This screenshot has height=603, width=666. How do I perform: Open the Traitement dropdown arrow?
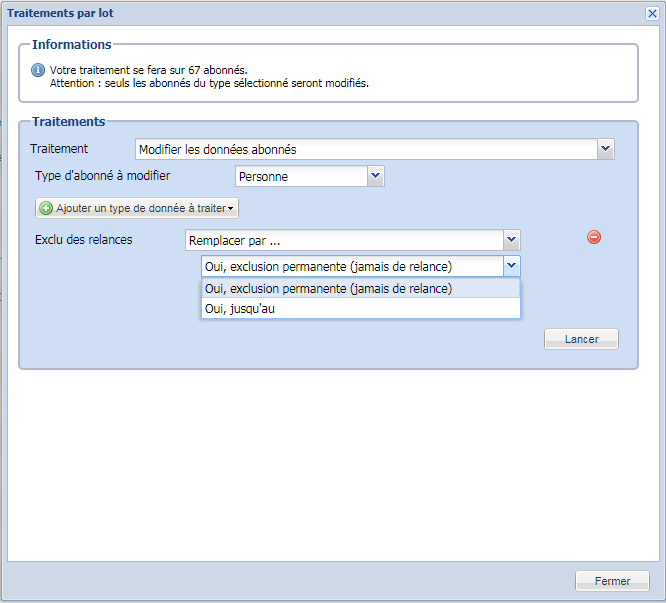coord(605,149)
